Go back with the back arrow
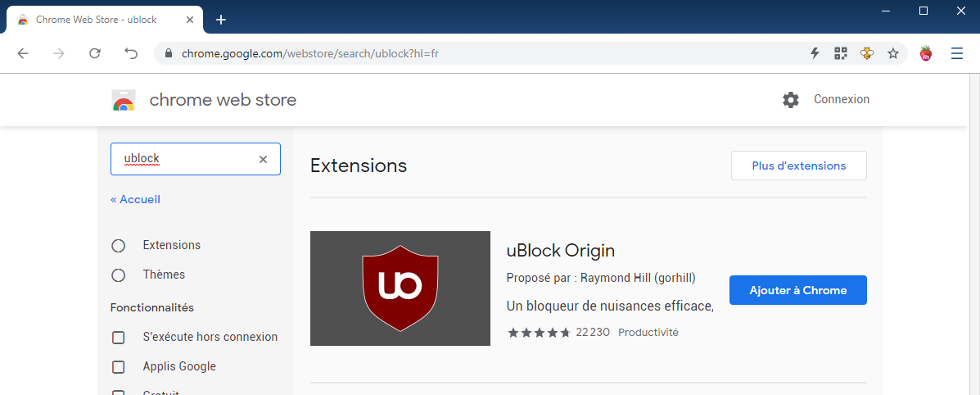 point(23,53)
